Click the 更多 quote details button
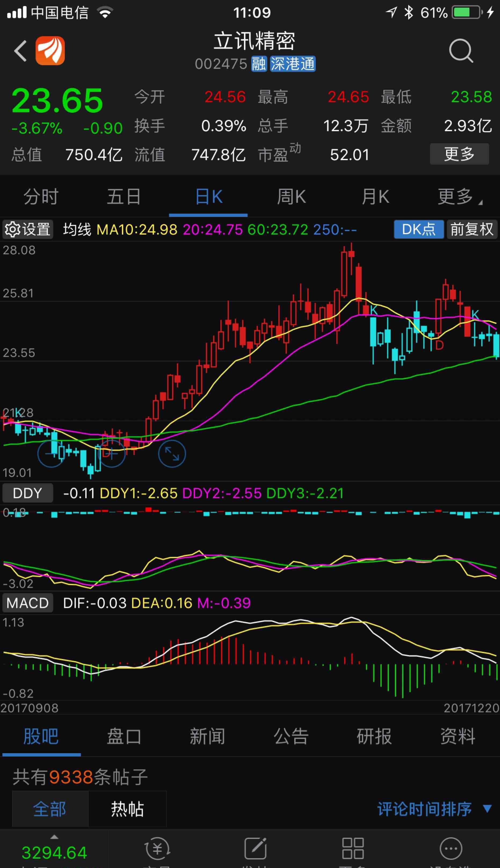The image size is (500, 868). pyautogui.click(x=459, y=154)
